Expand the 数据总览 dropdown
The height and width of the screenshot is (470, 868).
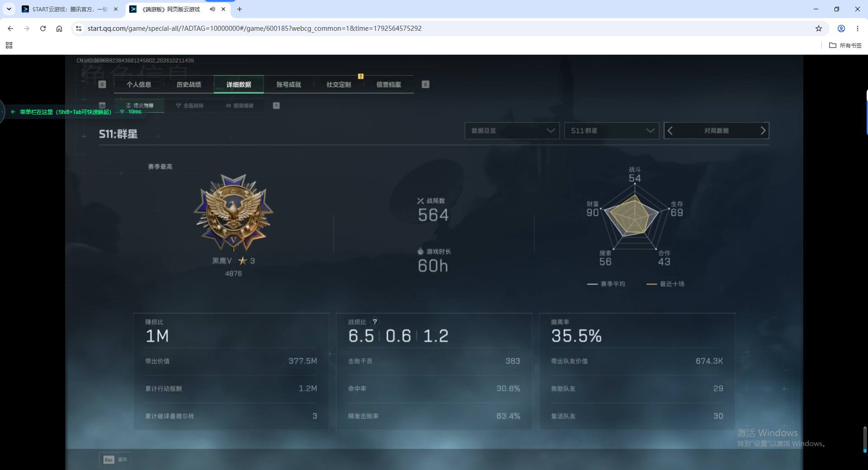coord(512,131)
